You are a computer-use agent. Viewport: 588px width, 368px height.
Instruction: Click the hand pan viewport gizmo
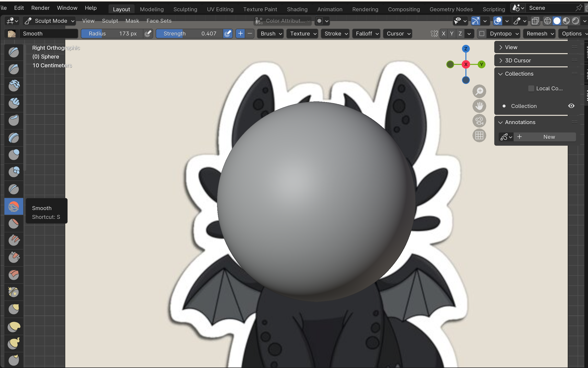tap(479, 106)
